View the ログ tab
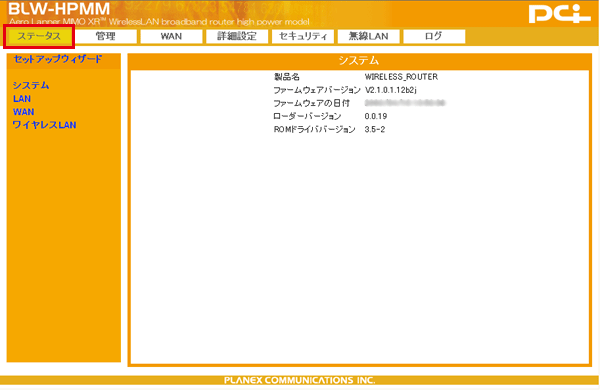 (x=434, y=36)
